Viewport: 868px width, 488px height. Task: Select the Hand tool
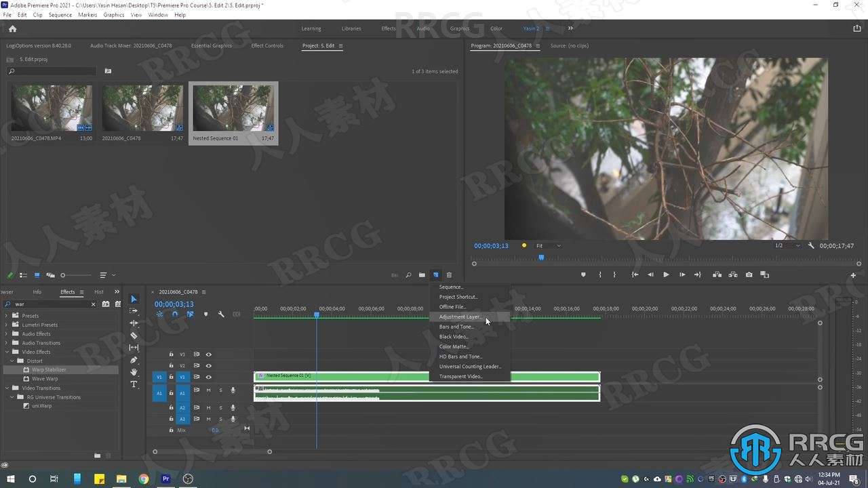click(x=134, y=372)
